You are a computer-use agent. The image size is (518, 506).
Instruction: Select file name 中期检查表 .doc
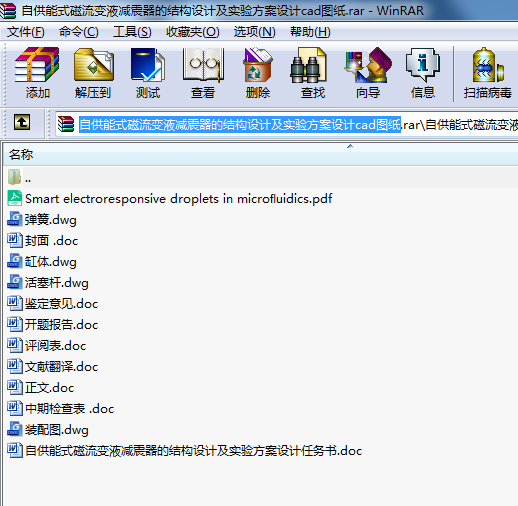coord(70,409)
